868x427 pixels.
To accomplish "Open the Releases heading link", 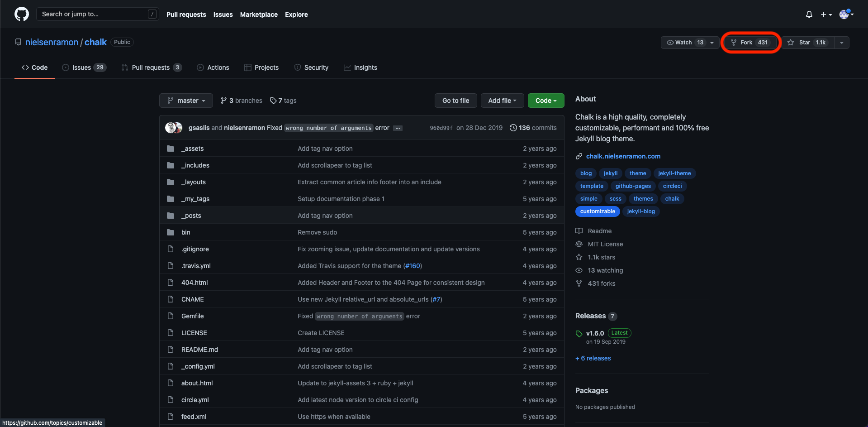I will click(590, 316).
